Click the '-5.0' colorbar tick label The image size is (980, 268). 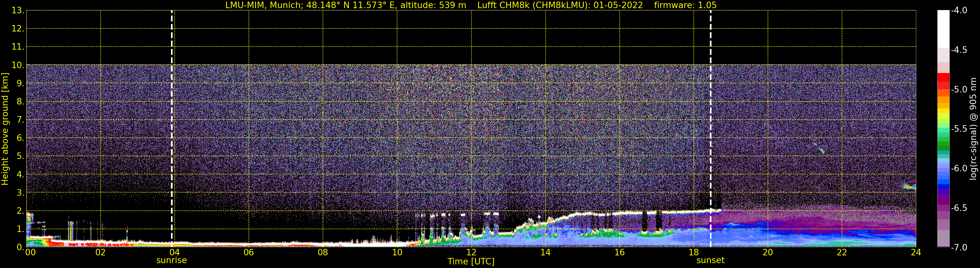(959, 89)
